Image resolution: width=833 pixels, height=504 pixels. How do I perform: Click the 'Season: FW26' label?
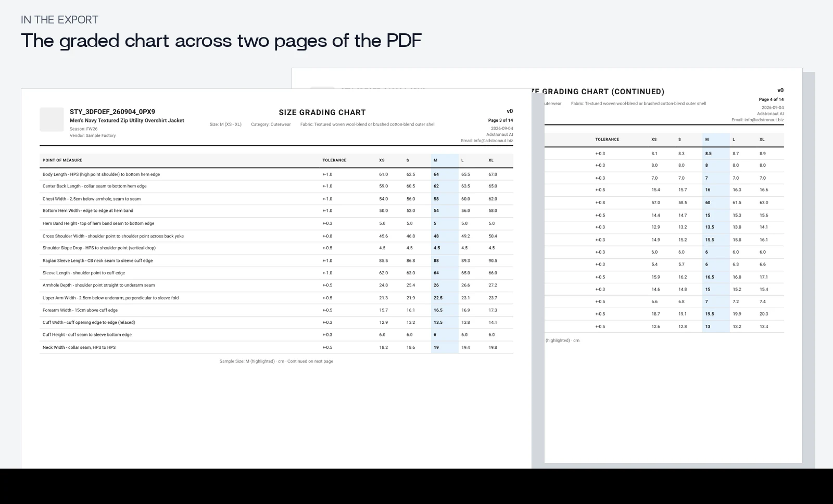pos(83,129)
